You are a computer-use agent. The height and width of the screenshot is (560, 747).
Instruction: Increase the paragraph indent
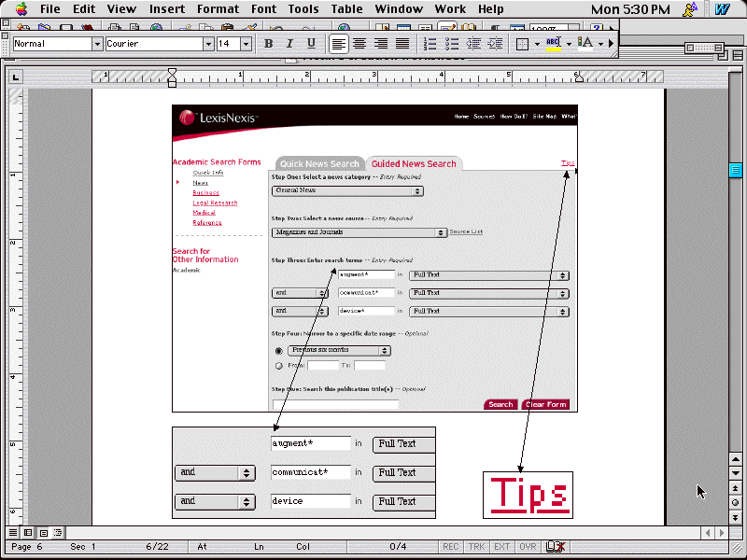click(x=495, y=44)
